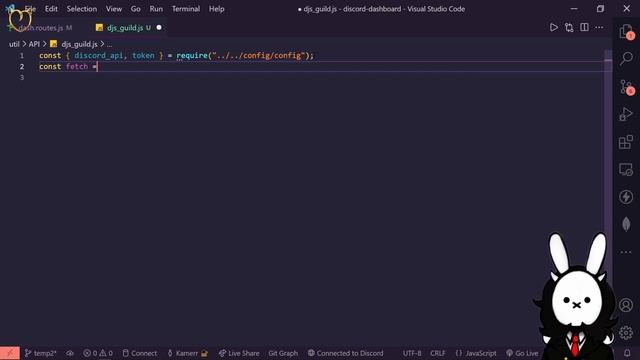640x360 pixels.
Task: Click the fetch identifier on line 2
Action: tap(77, 67)
